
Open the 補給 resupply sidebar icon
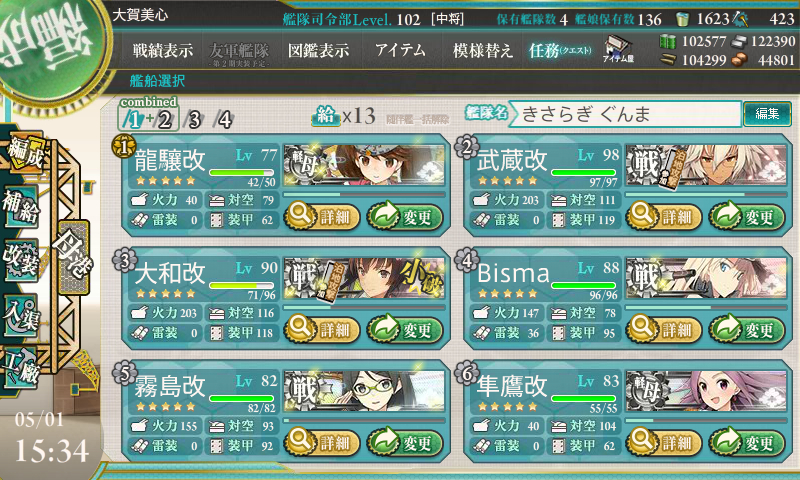point(20,207)
